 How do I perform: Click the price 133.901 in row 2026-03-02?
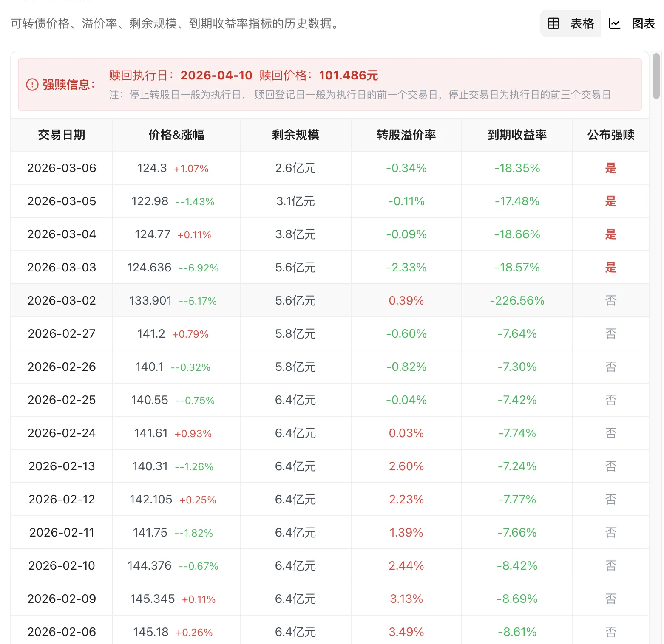149,300
